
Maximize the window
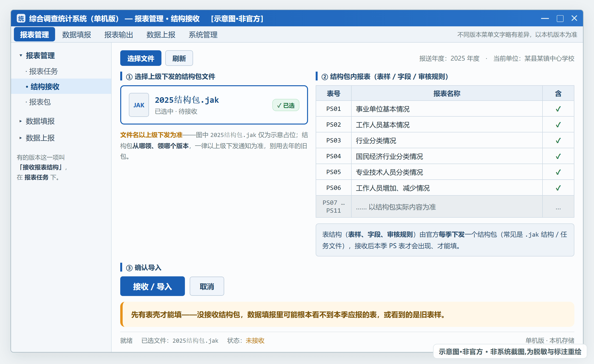(x=560, y=18)
